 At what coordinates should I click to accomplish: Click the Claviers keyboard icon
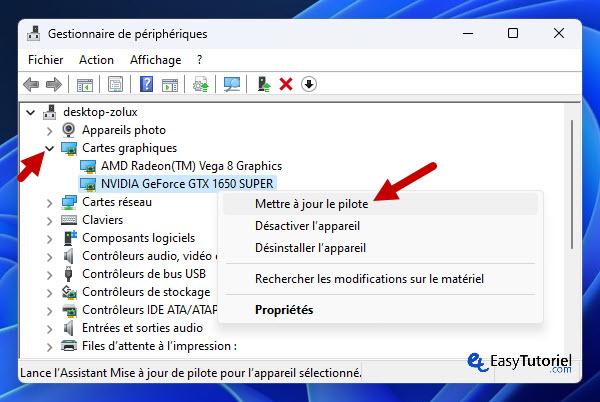coord(69,220)
